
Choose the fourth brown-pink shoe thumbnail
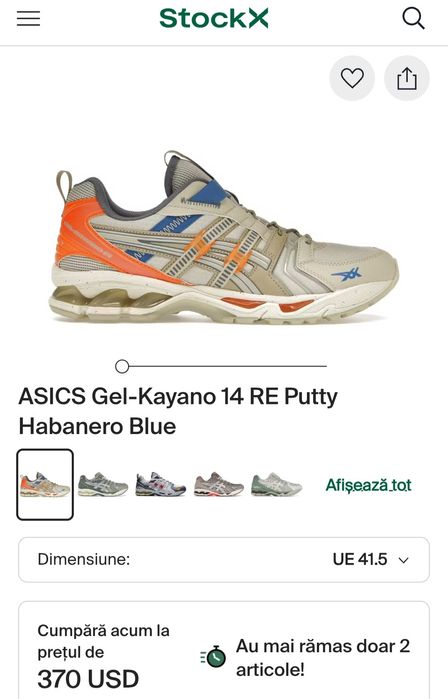218,485
